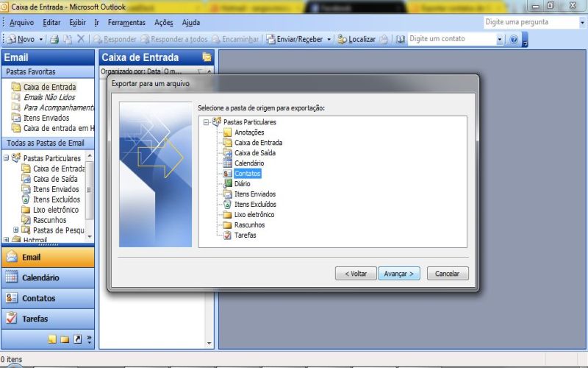Click the blue help question mark icon
Image resolution: width=588 pixels, height=368 pixels.
514,39
